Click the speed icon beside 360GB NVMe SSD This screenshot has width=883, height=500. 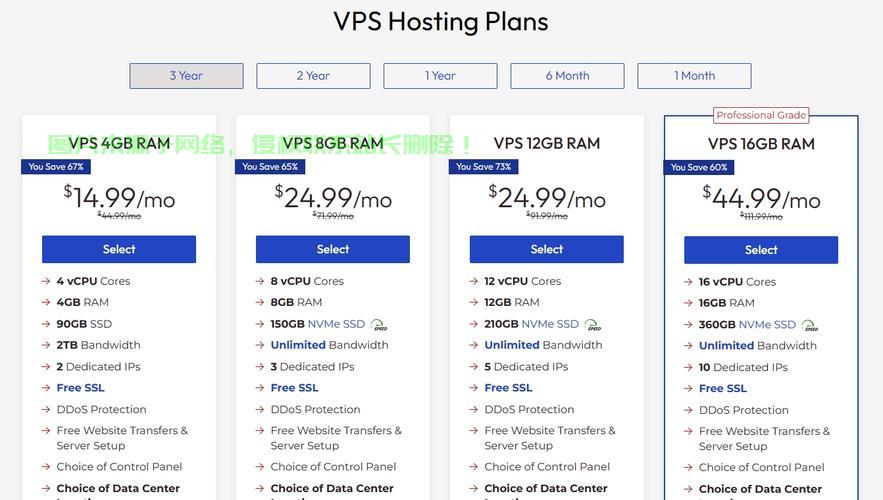point(810,326)
